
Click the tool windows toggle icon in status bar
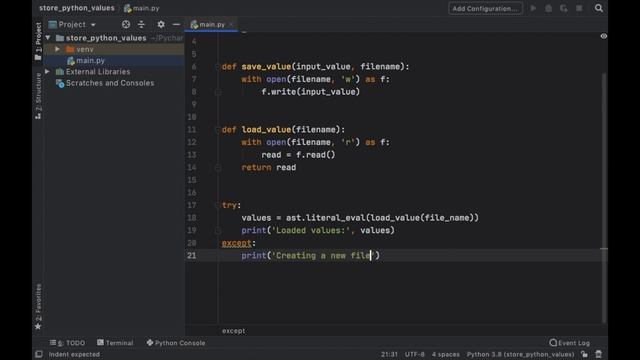pos(39,354)
